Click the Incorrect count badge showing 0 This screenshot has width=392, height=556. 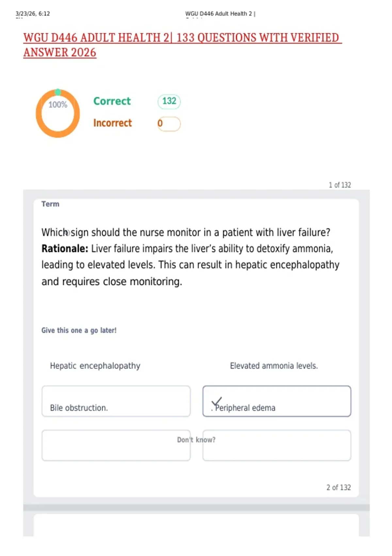coord(169,124)
